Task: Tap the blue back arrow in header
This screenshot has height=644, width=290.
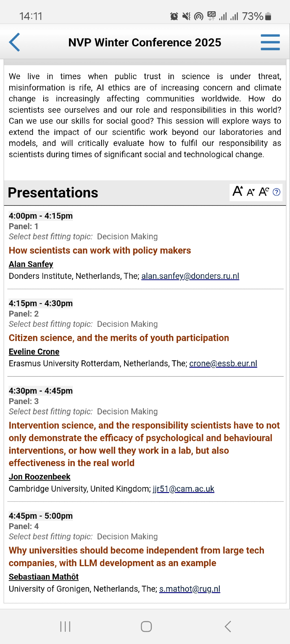Action: 15,42
